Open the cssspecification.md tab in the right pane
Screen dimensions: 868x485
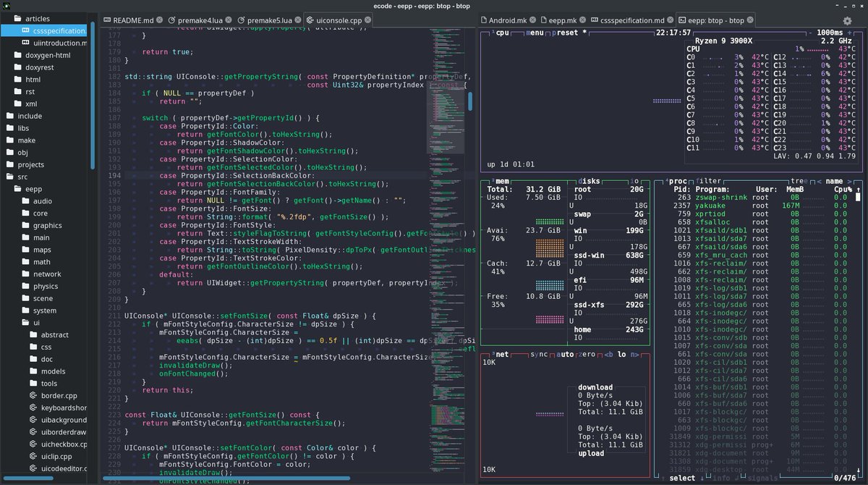(631, 20)
